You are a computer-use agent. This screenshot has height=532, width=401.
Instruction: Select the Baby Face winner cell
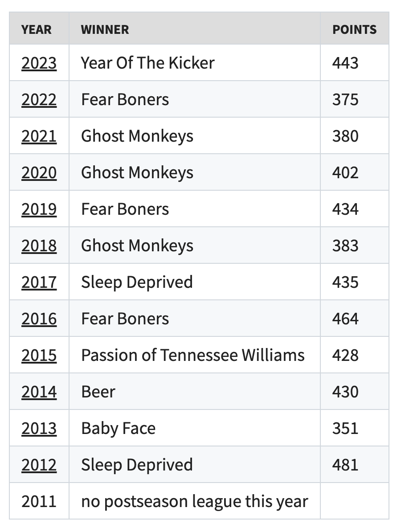tap(119, 428)
